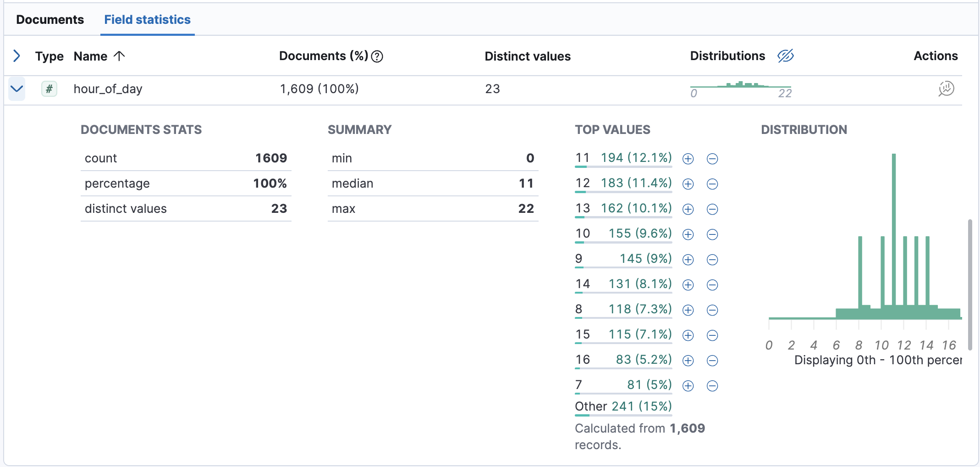Screen dimensions: 980x467
Task: Expand all fields using the header chevron
Action: tap(17, 56)
